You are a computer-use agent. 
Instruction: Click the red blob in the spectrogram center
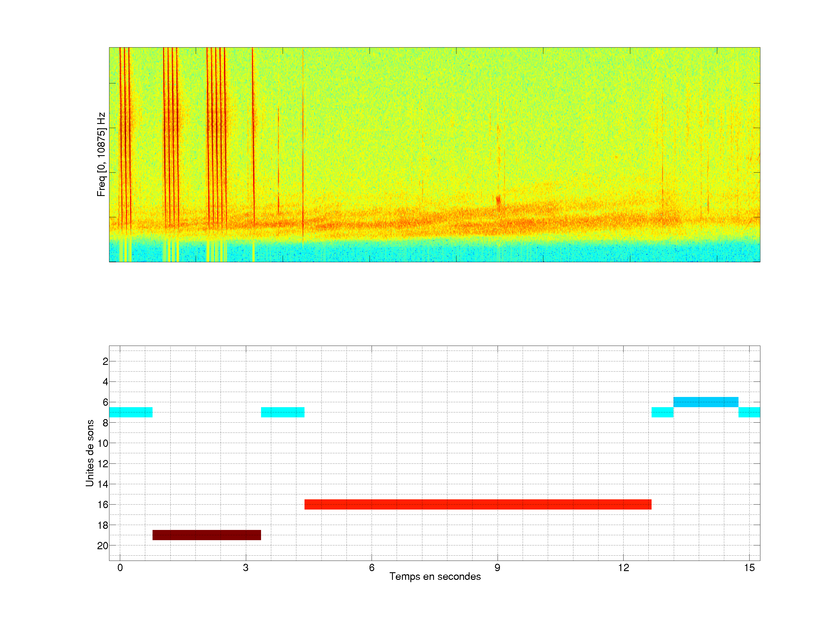coord(498,199)
